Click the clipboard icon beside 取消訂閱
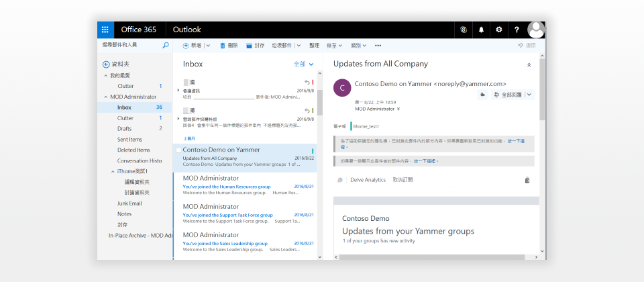The height and width of the screenshot is (282, 644). pos(527,180)
